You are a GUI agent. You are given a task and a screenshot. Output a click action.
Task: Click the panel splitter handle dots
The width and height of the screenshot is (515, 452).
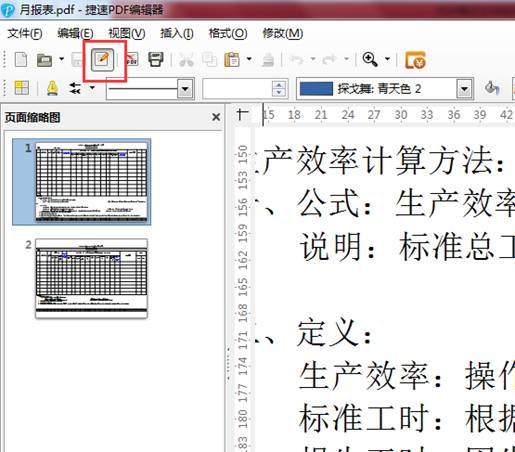[228, 364]
